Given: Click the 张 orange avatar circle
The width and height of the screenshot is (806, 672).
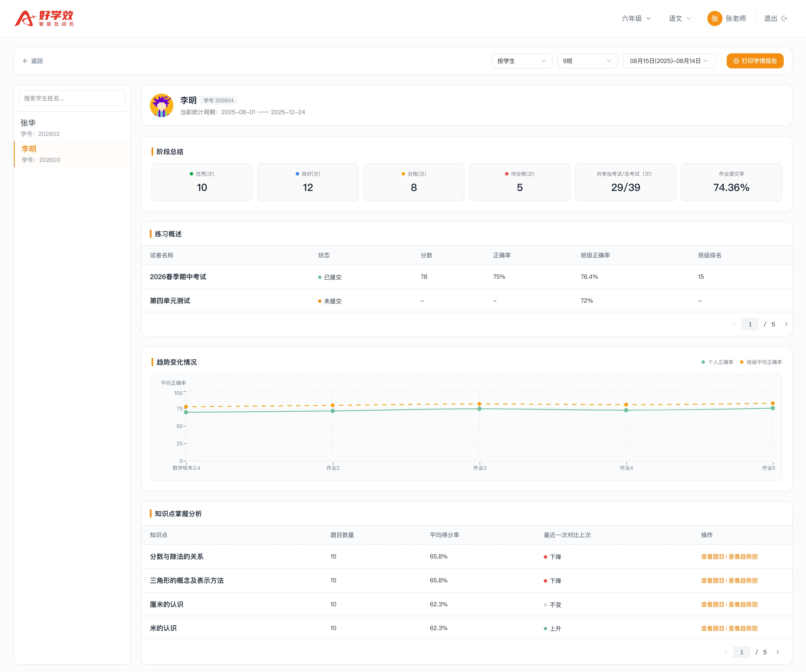Looking at the screenshot, I should point(715,18).
